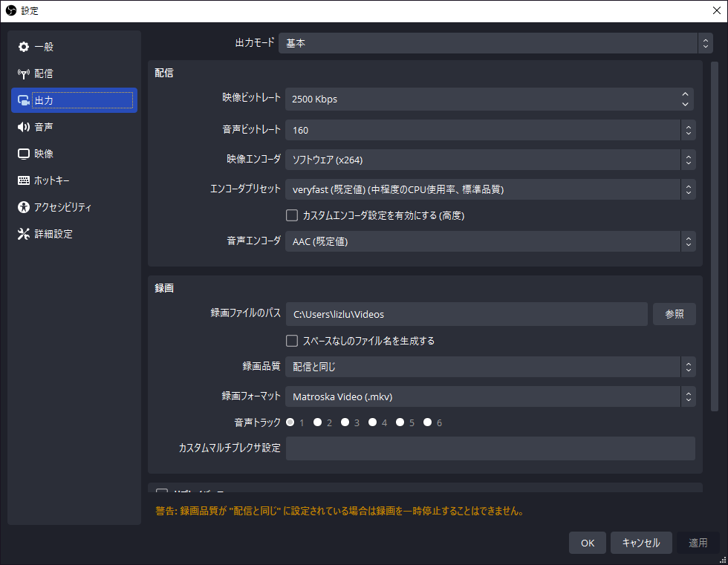Image resolution: width=728 pixels, height=565 pixels.
Task: Click the Accessibility person icon in the sidebar
Action: tap(23, 207)
